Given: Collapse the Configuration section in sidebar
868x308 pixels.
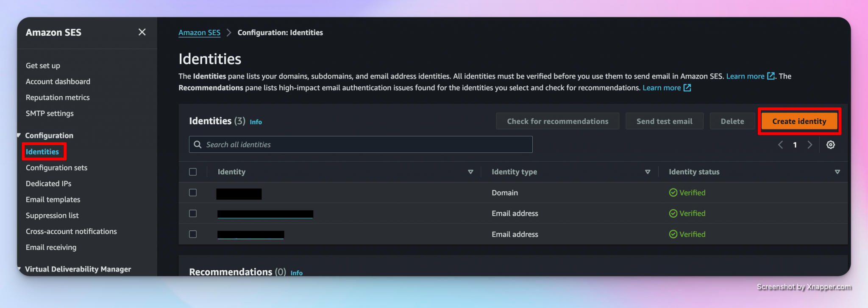Looking at the screenshot, I should point(19,135).
